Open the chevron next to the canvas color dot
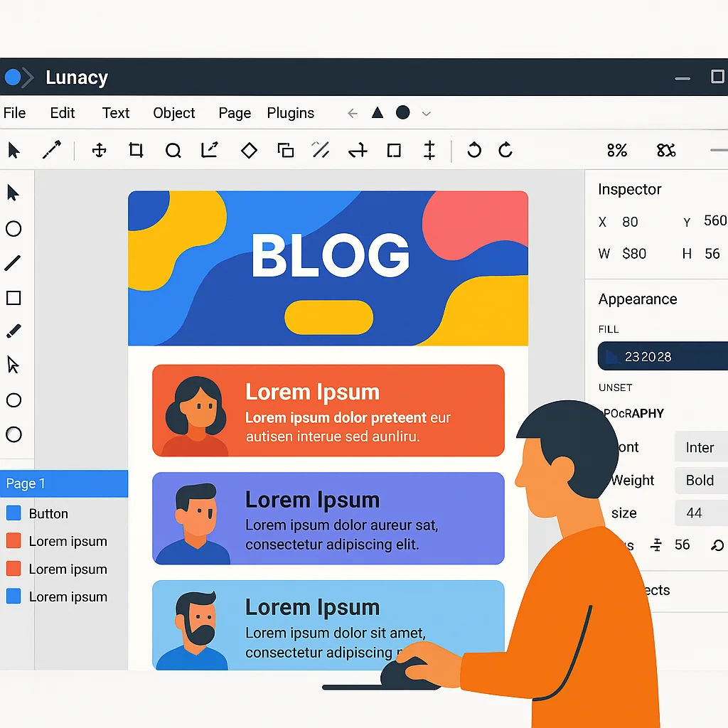The height and width of the screenshot is (728, 728). [425, 112]
